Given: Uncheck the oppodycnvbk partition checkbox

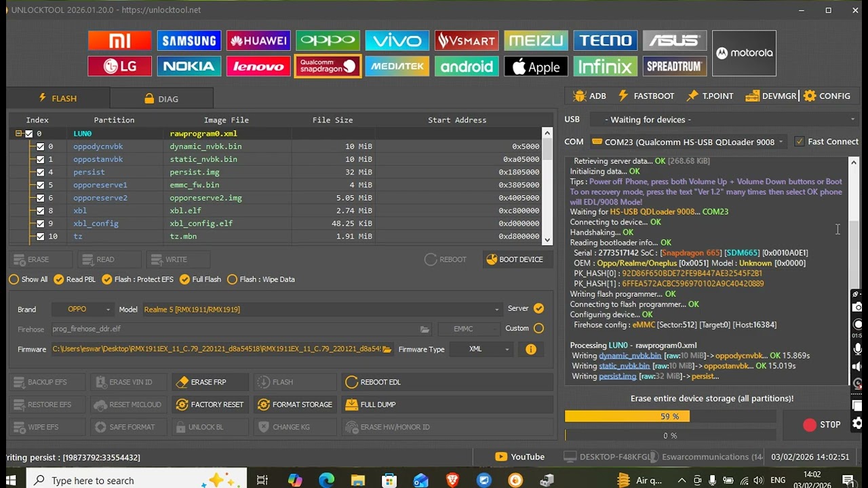Looking at the screenshot, I should coord(40,146).
